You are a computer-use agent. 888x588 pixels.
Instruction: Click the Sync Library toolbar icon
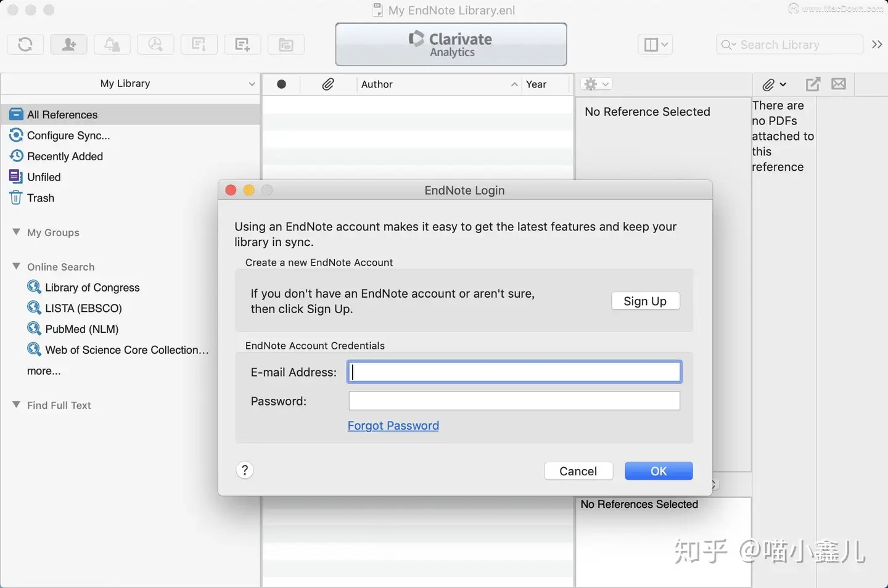pyautogui.click(x=25, y=44)
